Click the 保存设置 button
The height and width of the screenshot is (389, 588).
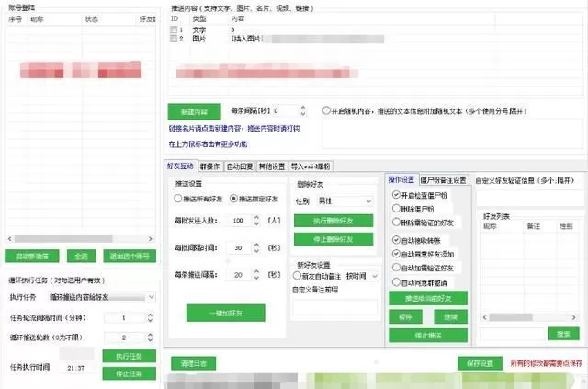point(480,363)
